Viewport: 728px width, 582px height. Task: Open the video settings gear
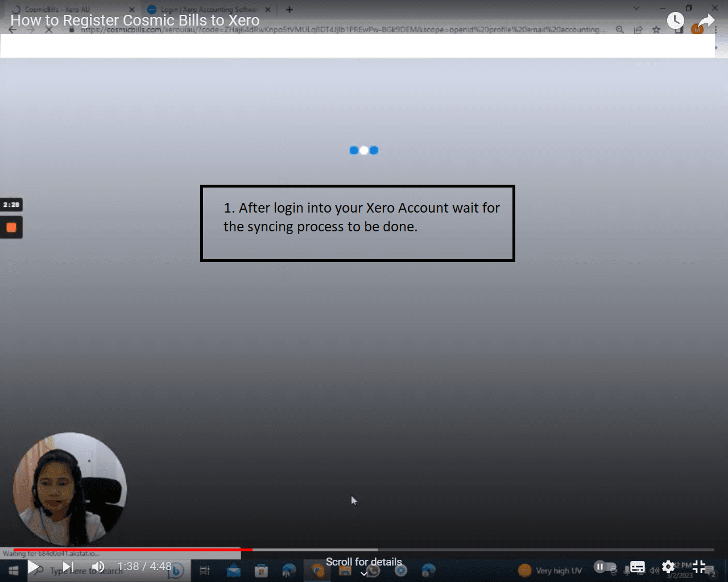(x=668, y=567)
